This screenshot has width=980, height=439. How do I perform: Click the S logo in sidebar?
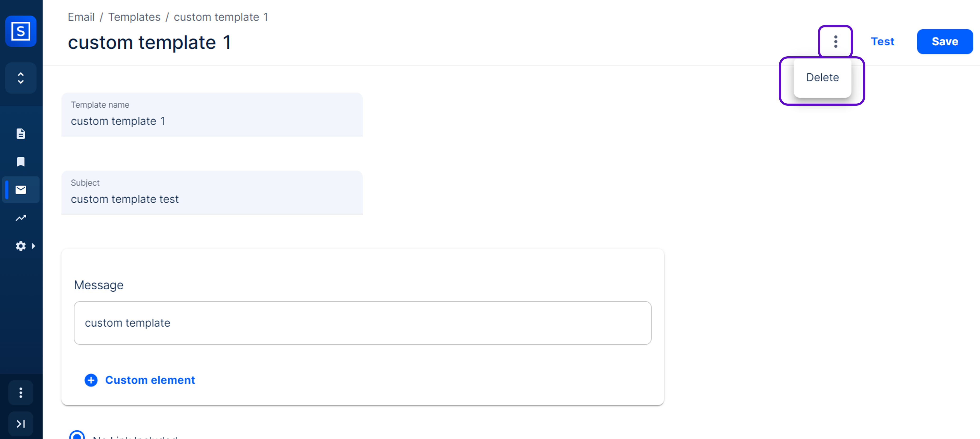coord(20,31)
